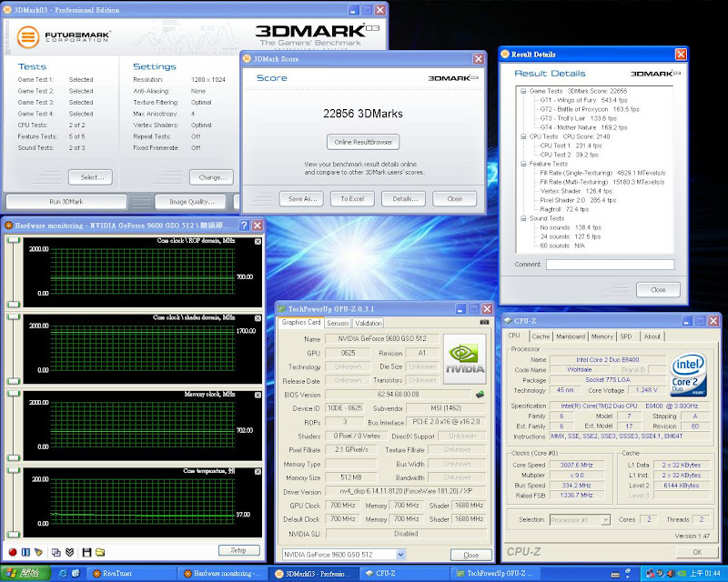The width and height of the screenshot is (728, 582).
Task: Select 'GT1 - Wings of Fury' result row
Action: point(583,100)
